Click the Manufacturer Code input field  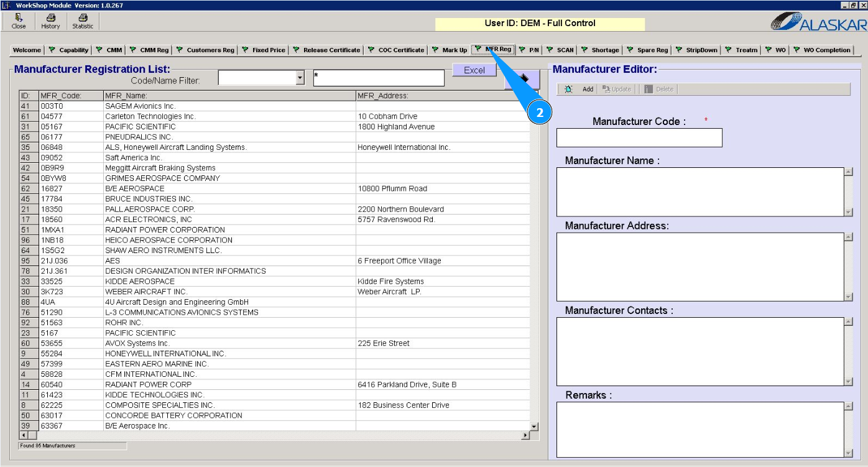[x=639, y=137]
